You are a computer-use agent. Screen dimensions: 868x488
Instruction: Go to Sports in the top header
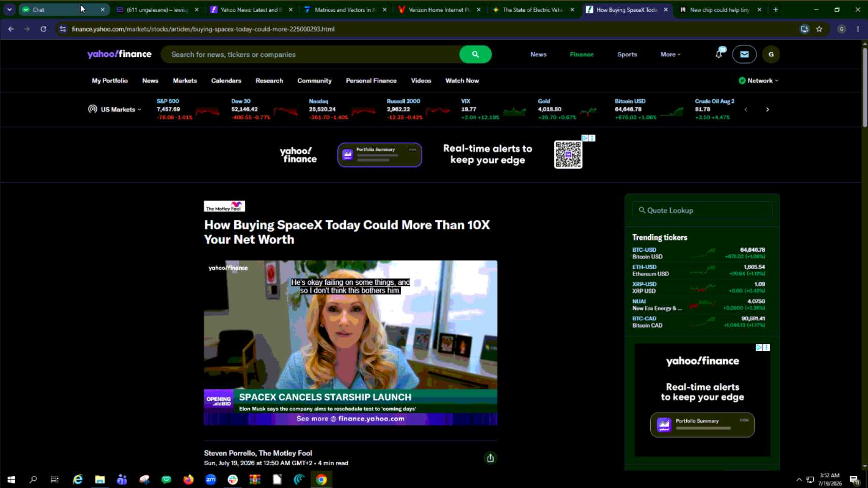point(627,54)
